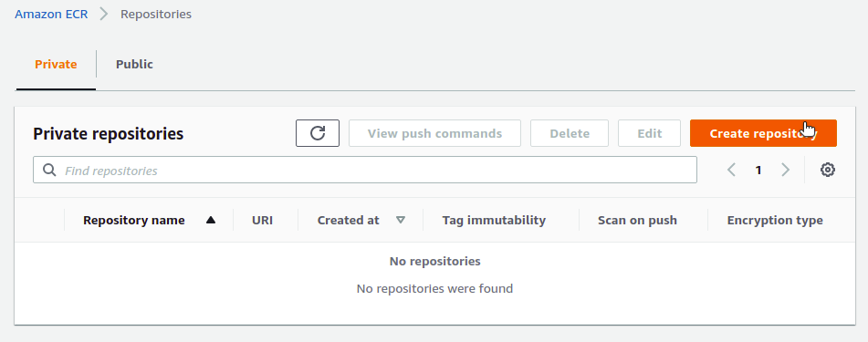Refresh the private repositories list
The height and width of the screenshot is (342, 868).
point(318,133)
